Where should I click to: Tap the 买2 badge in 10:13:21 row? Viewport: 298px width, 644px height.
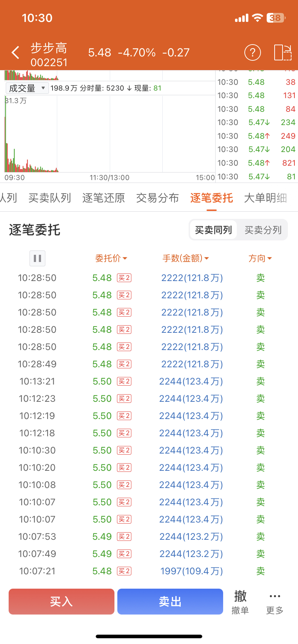coord(124,381)
